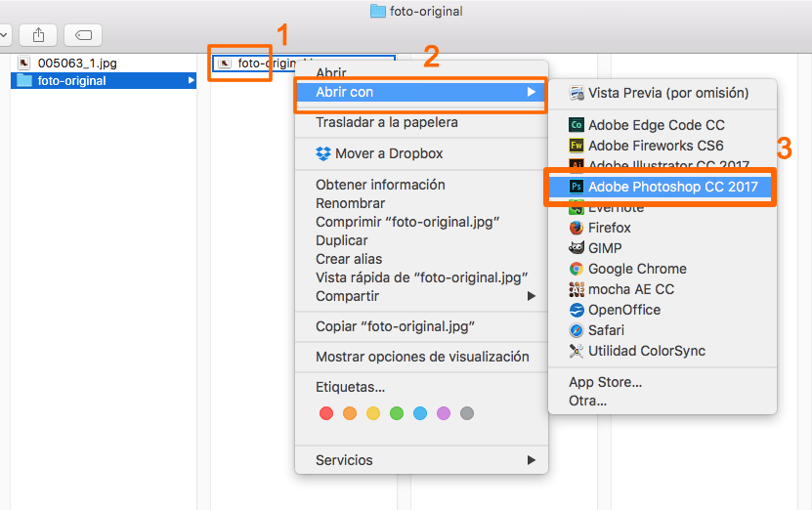Select the 005063_1.jpg file

tap(76, 63)
